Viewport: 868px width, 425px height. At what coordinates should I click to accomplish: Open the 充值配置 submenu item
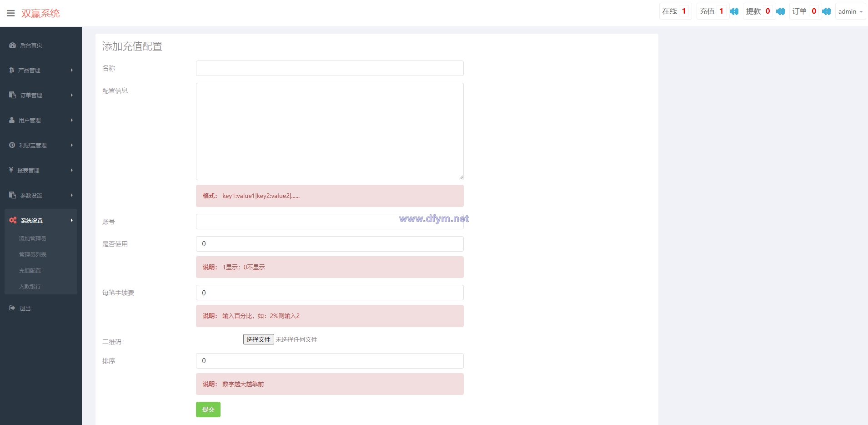[30, 270]
